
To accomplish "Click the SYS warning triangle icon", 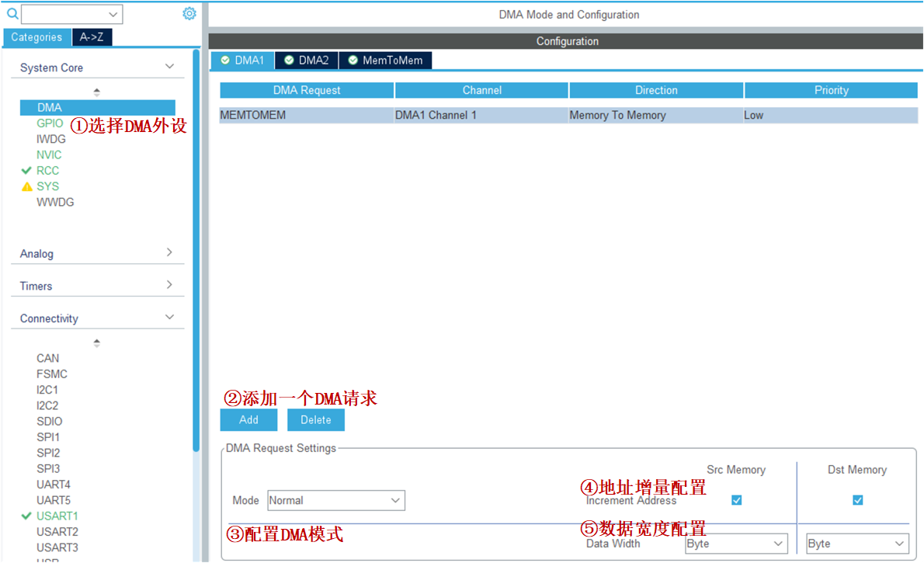I will tap(27, 186).
